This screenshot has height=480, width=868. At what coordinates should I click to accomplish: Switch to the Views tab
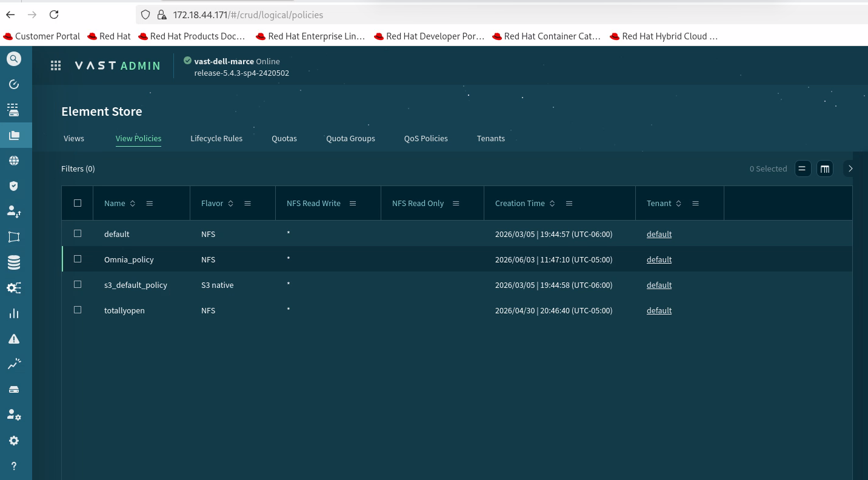click(74, 139)
